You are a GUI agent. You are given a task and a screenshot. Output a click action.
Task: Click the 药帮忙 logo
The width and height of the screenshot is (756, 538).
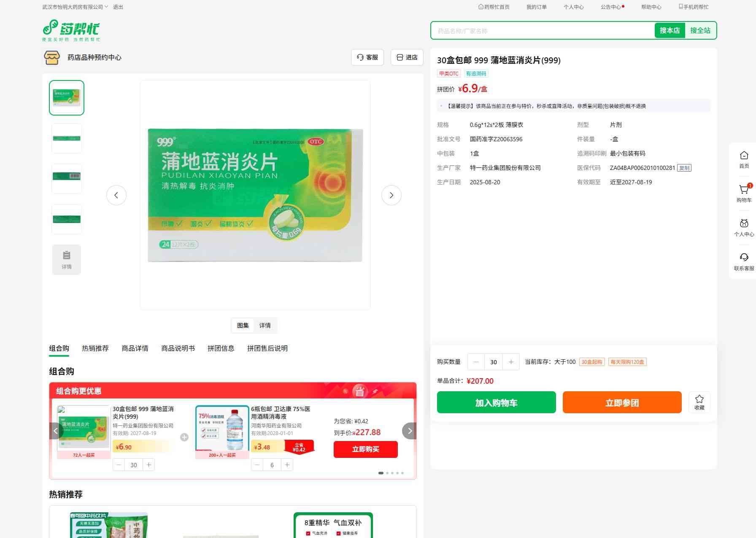(x=71, y=30)
